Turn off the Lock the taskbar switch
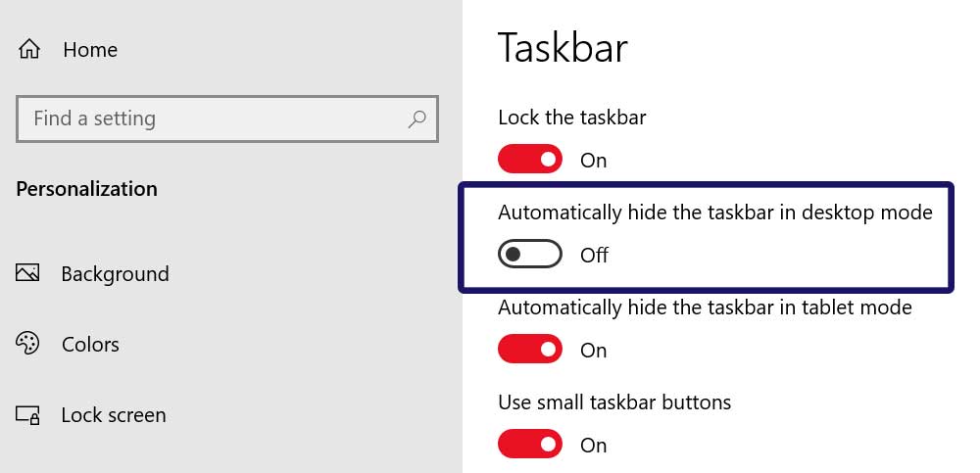Image resolution: width=980 pixels, height=473 pixels. [x=530, y=160]
